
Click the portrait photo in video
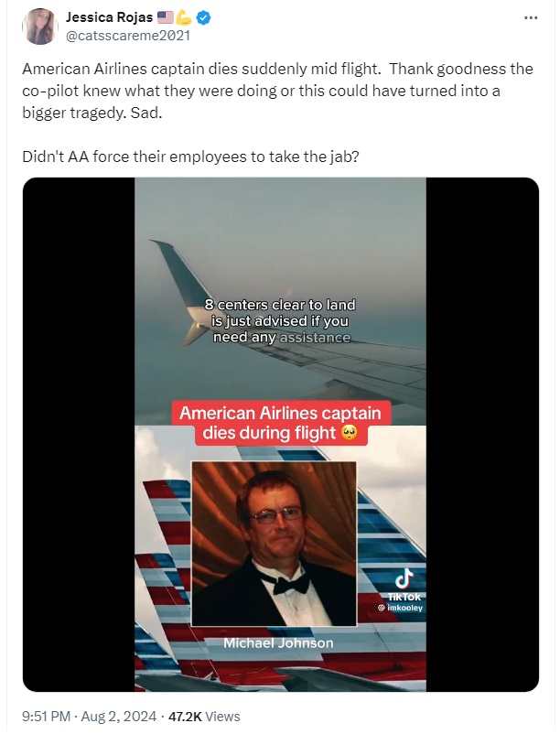(275, 544)
